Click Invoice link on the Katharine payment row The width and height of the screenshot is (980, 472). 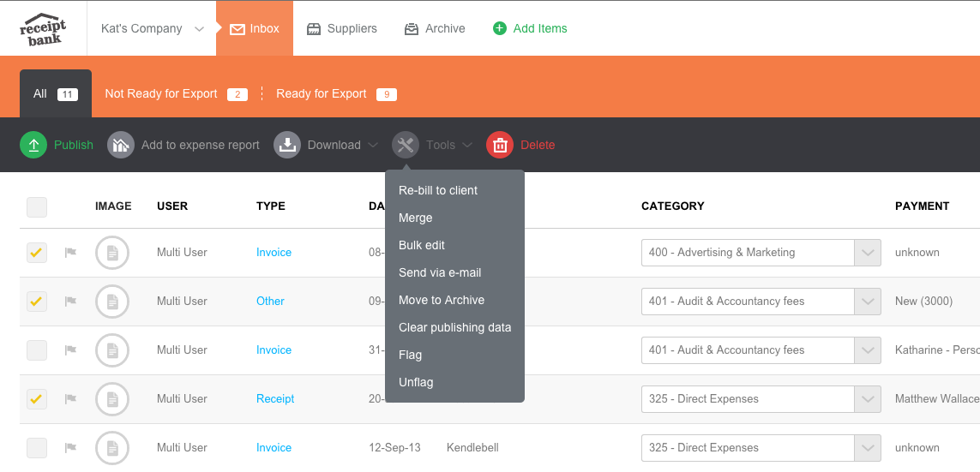tap(274, 350)
